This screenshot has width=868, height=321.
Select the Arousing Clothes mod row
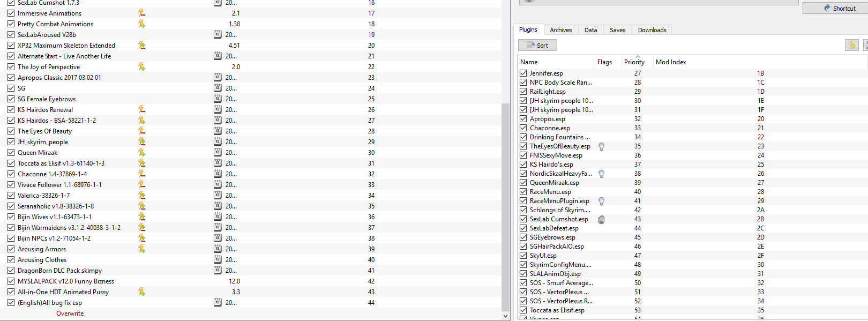click(251, 259)
